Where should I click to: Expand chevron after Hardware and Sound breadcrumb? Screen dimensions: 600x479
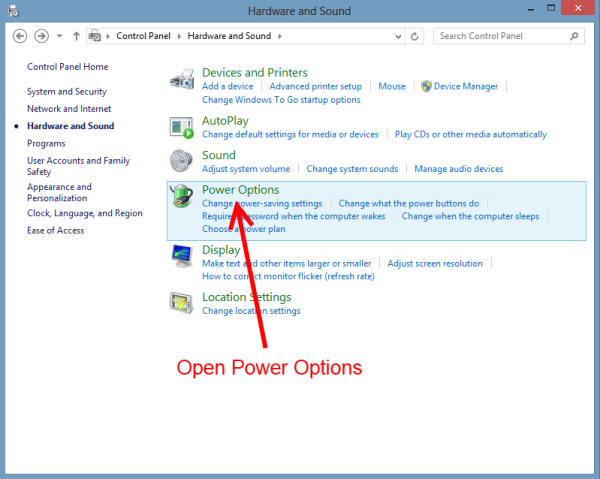click(280, 36)
